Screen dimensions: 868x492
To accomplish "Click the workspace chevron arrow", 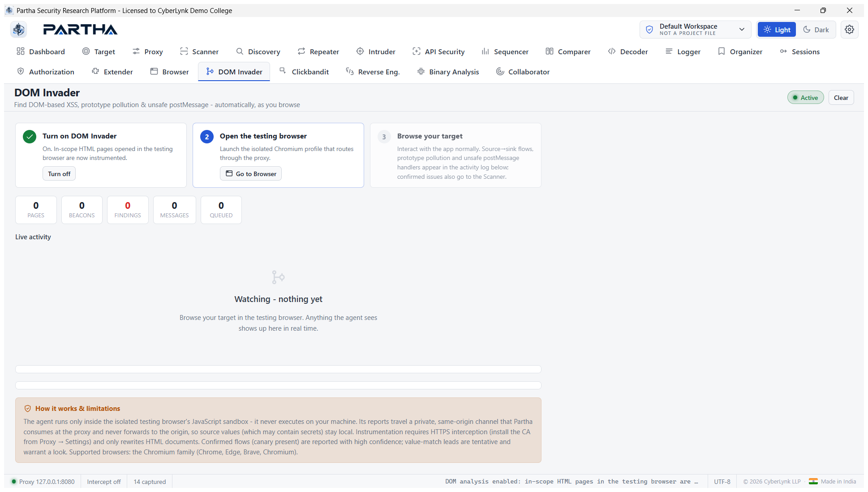I will point(742,30).
